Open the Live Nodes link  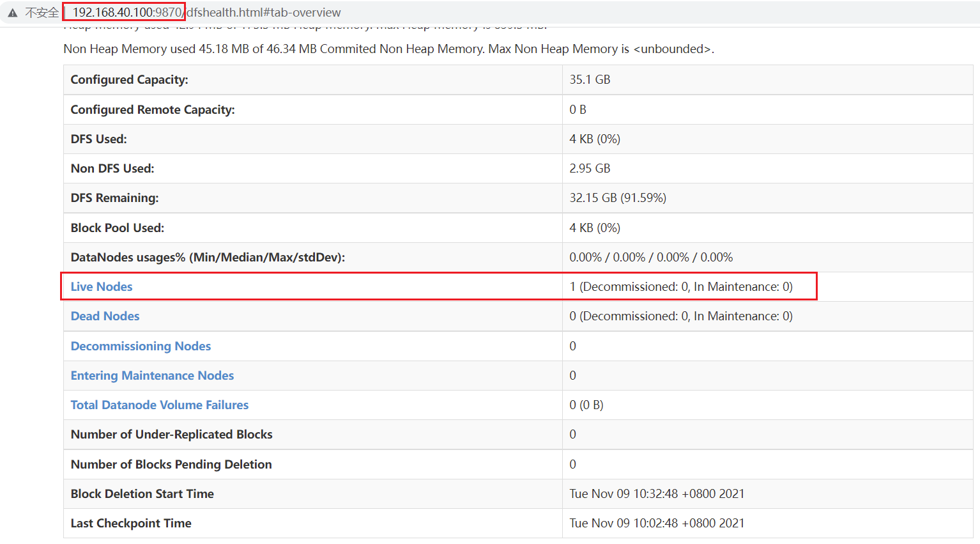[102, 286]
